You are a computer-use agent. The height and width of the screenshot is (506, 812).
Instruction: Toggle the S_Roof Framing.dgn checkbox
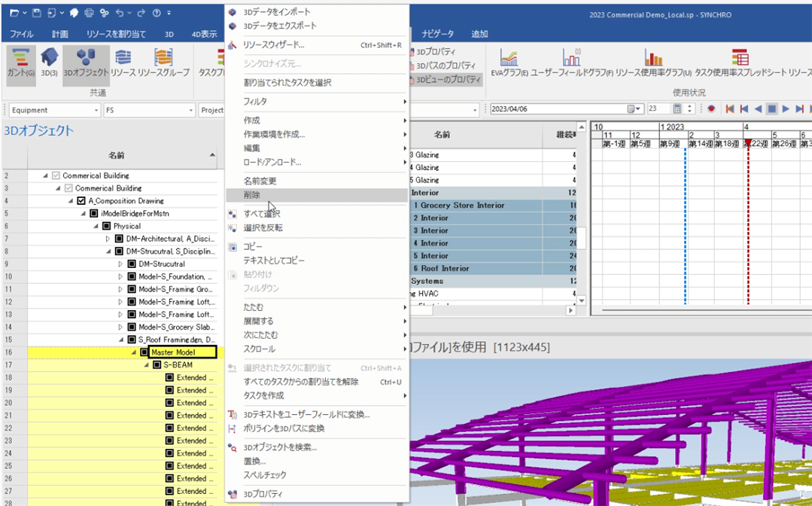pyautogui.click(x=131, y=340)
